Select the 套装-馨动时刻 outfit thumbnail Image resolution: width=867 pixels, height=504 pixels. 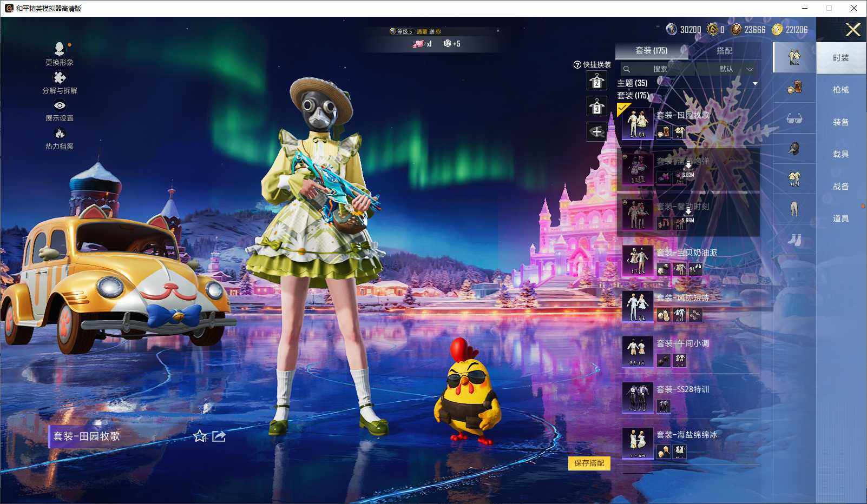tap(637, 215)
